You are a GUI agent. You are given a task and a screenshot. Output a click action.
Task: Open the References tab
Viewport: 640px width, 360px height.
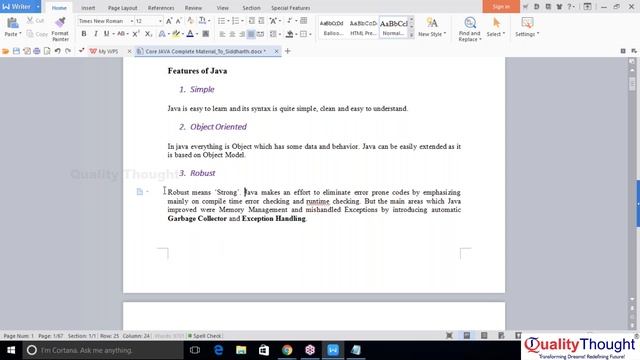(161, 8)
